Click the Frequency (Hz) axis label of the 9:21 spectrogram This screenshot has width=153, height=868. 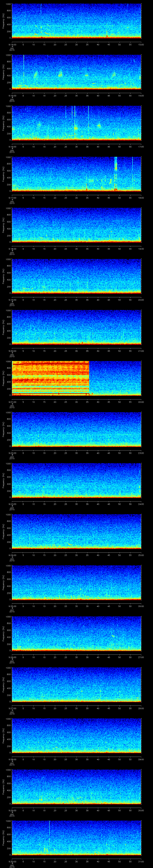coord(3,378)
